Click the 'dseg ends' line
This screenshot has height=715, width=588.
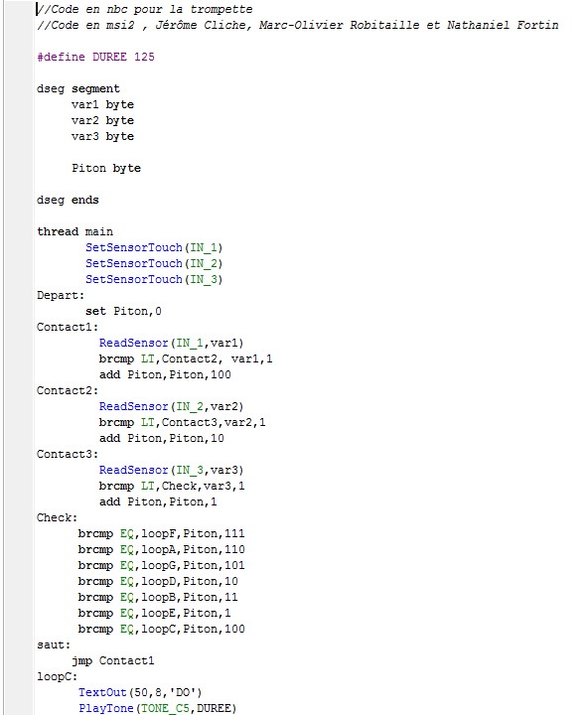tap(68, 201)
